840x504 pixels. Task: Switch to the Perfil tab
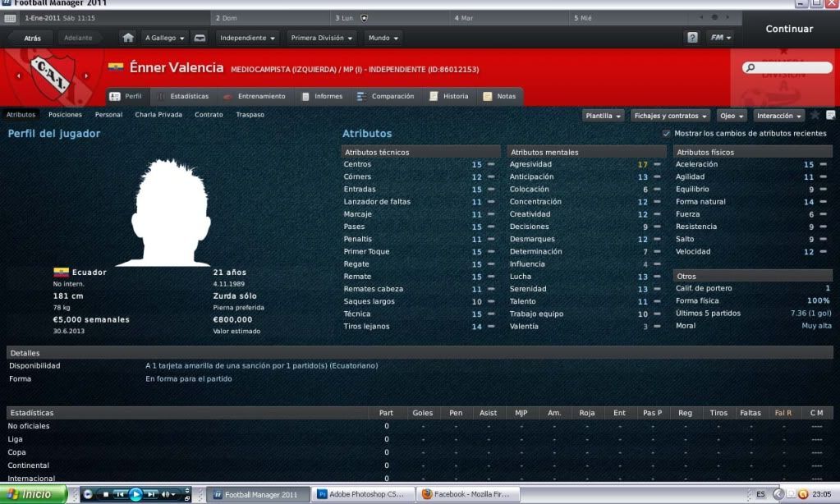[x=127, y=96]
